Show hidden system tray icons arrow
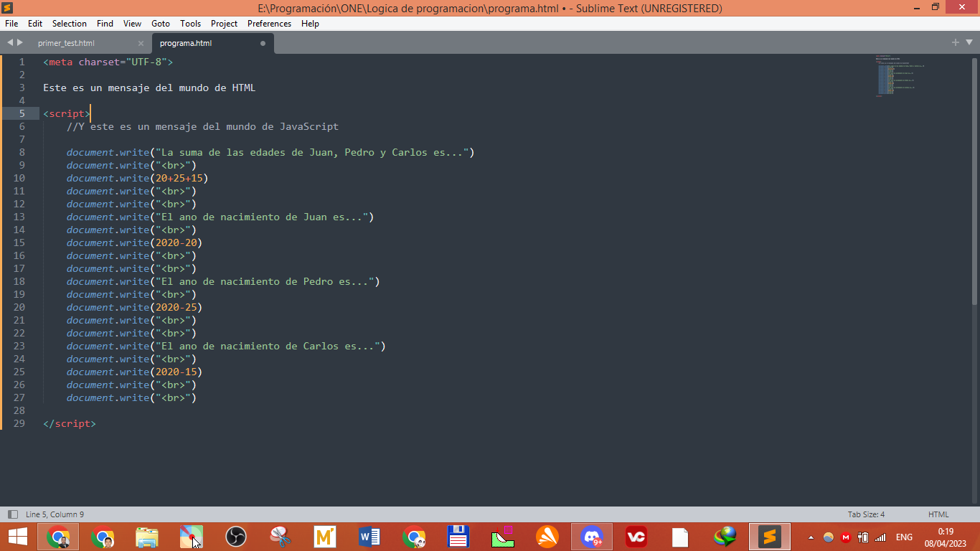The width and height of the screenshot is (980, 551). (x=811, y=537)
